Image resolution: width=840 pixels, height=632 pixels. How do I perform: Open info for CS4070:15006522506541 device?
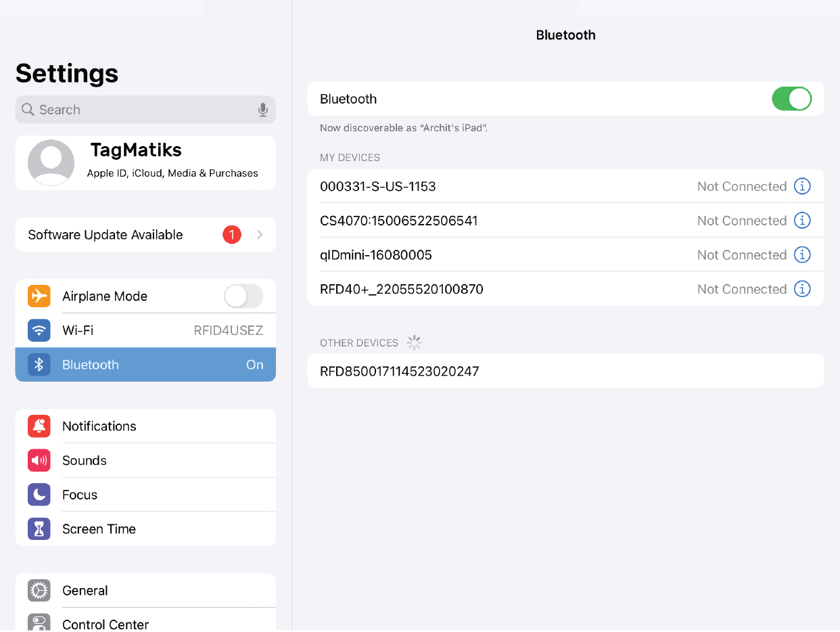coord(801,221)
